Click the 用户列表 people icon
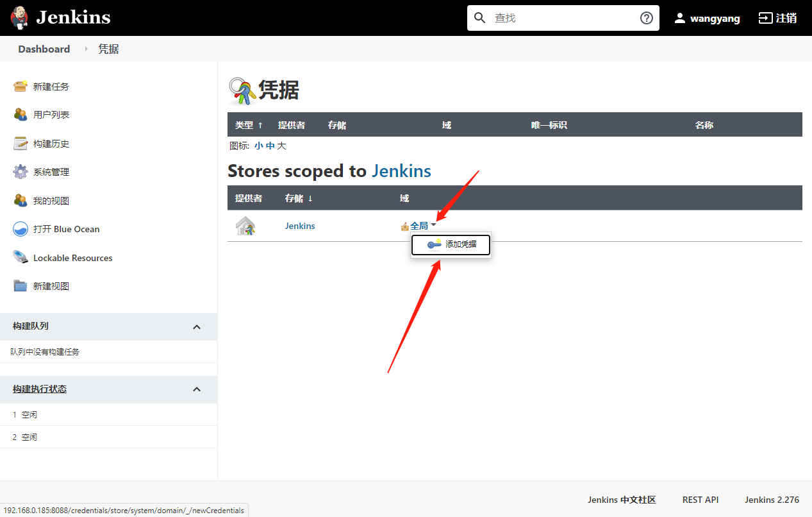 (x=21, y=114)
